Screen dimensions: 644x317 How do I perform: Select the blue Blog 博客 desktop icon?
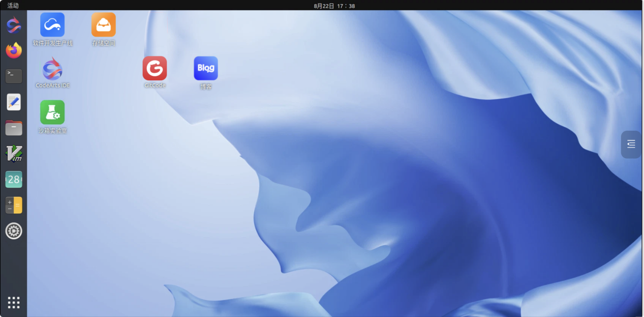tap(206, 68)
